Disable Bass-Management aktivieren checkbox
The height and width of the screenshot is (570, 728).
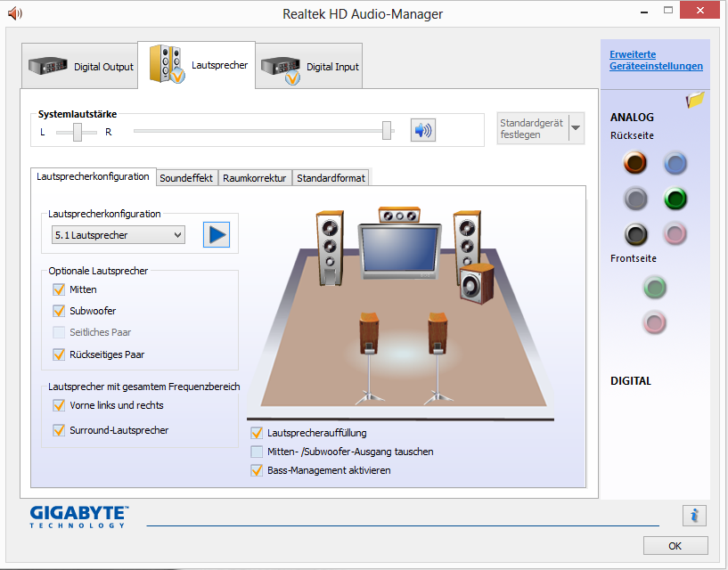point(257,470)
